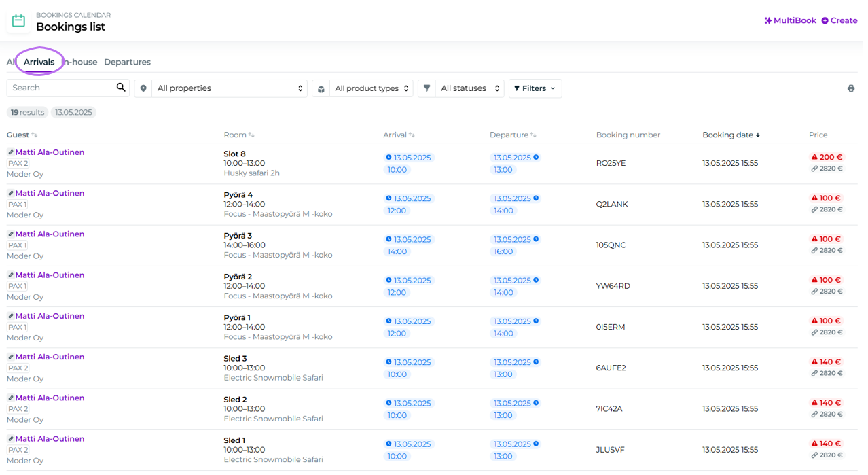Select the Arrivals tab

(39, 62)
